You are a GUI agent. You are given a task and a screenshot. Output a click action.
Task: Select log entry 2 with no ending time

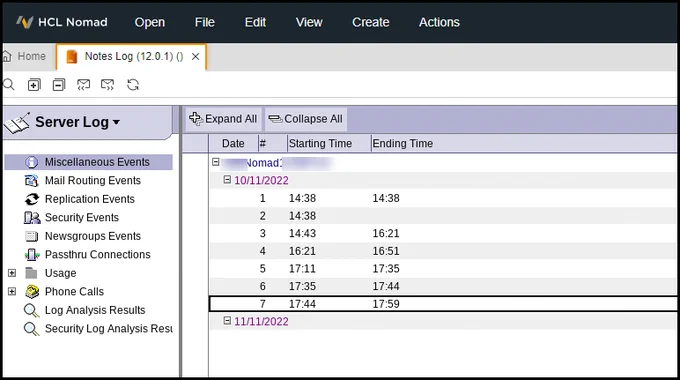pos(443,216)
